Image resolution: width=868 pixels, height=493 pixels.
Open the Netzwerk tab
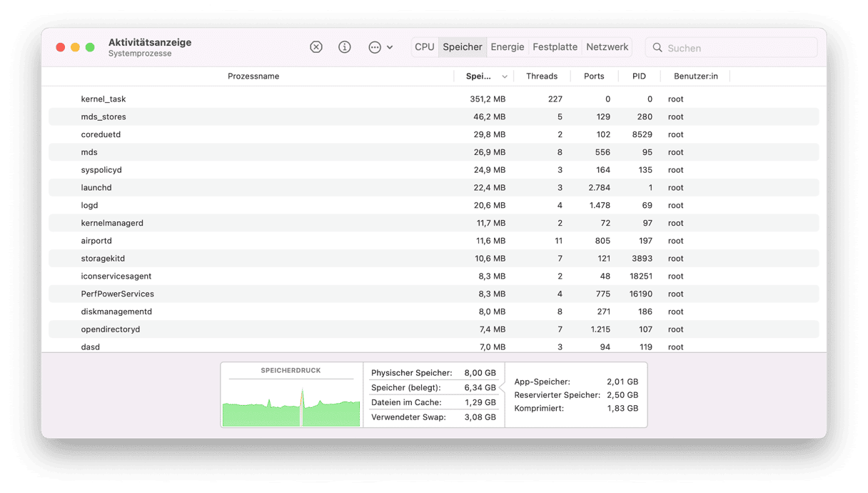(607, 47)
